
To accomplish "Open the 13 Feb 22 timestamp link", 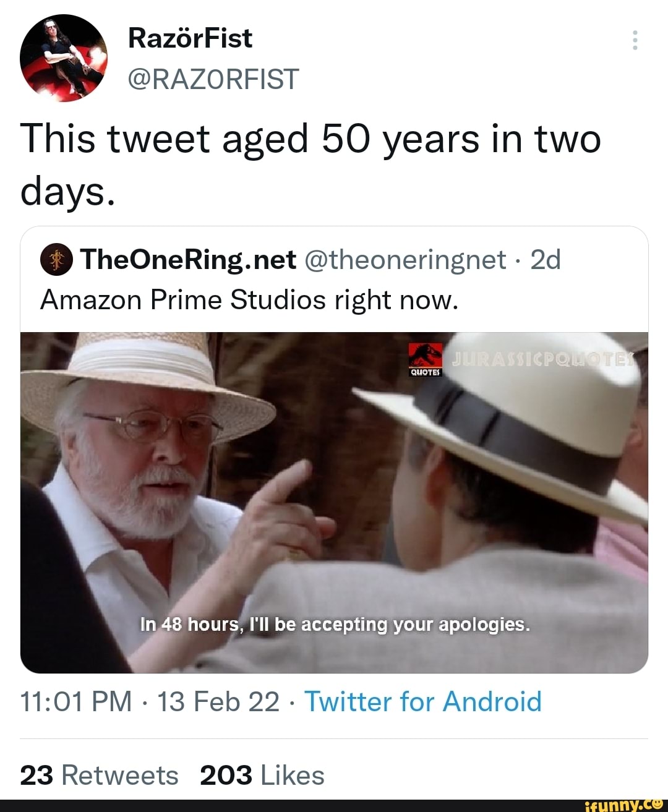I will tap(220, 702).
